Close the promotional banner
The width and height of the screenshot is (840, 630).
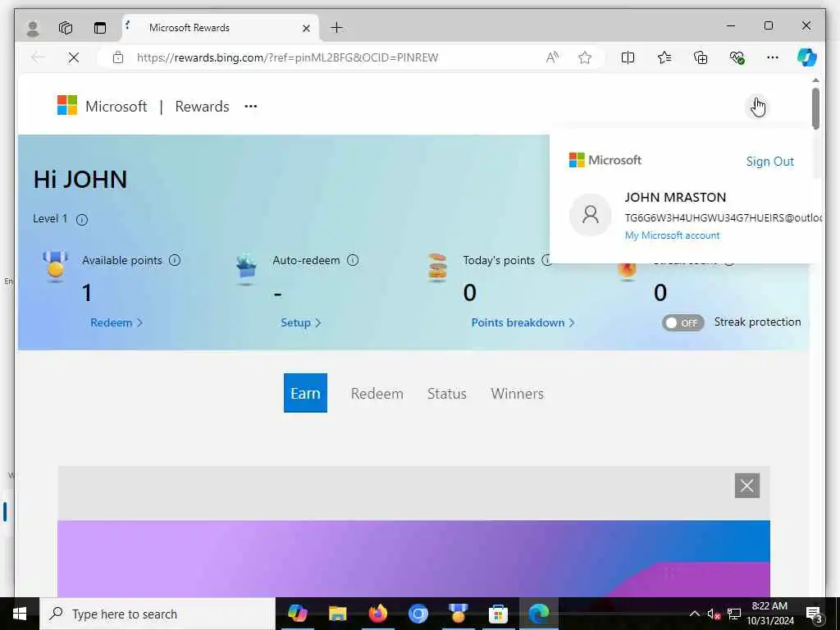point(746,486)
